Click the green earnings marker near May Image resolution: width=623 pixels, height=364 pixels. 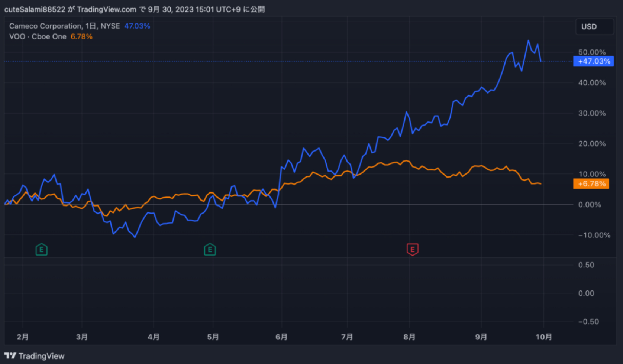point(210,250)
